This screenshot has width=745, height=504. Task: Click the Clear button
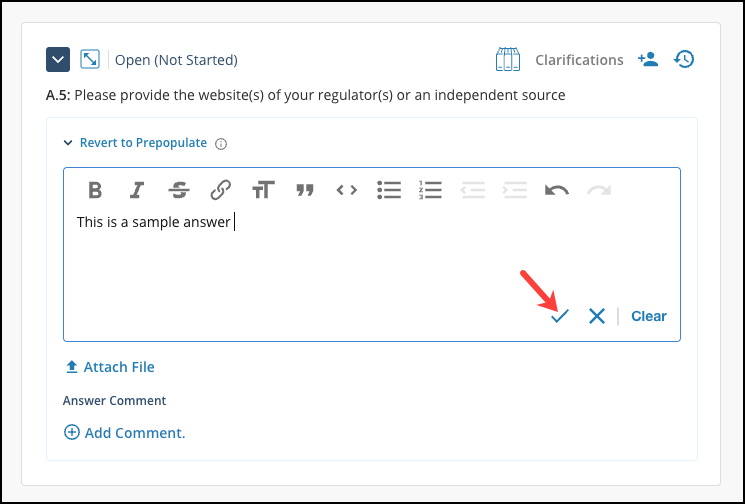[649, 316]
